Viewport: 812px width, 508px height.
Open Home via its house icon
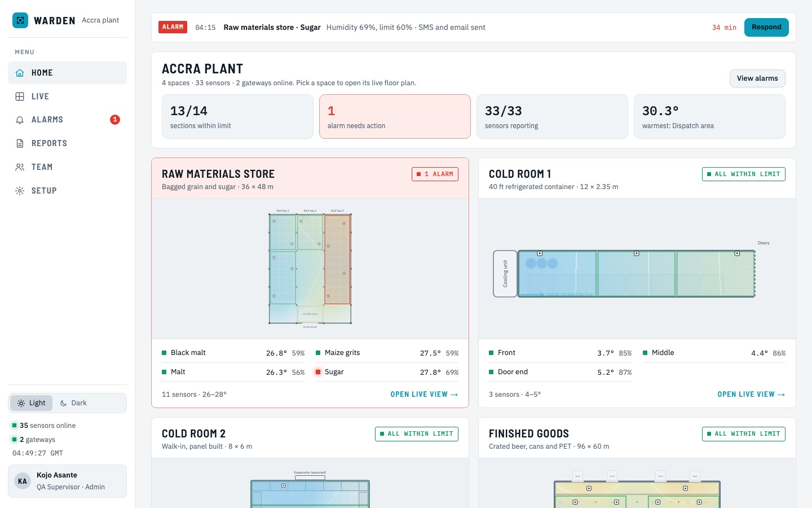click(x=20, y=73)
